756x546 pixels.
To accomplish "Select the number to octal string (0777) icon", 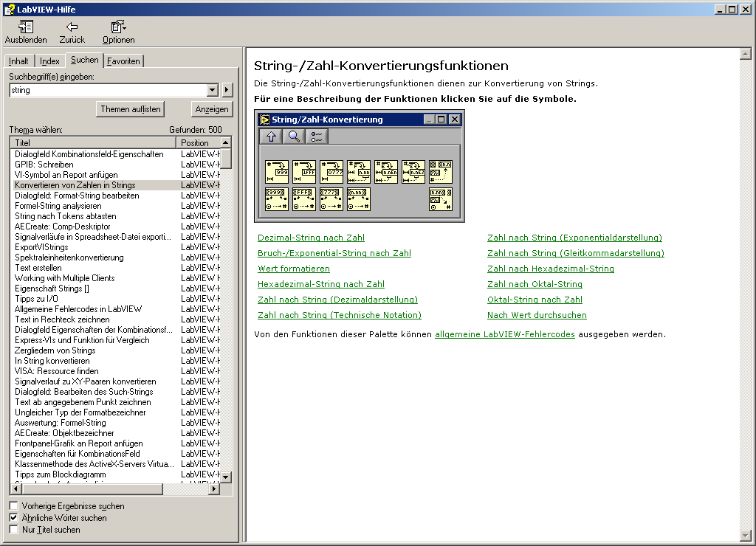I will (331, 172).
